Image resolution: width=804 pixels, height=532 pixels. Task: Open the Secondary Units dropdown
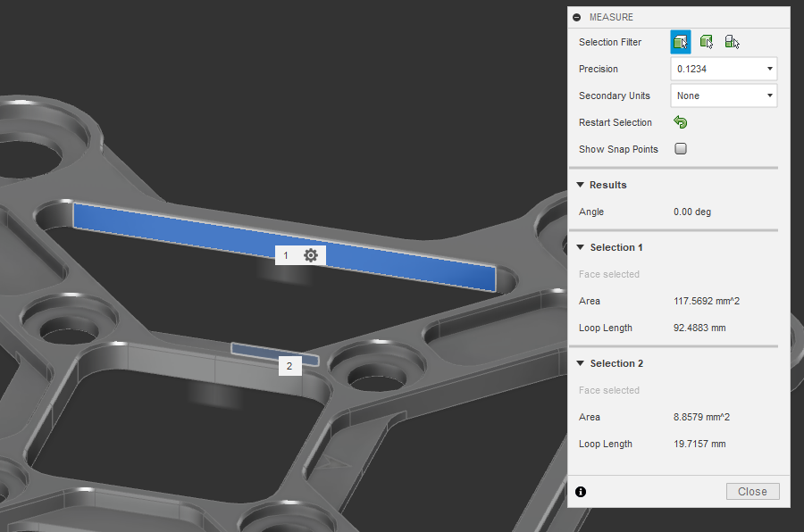(x=724, y=96)
